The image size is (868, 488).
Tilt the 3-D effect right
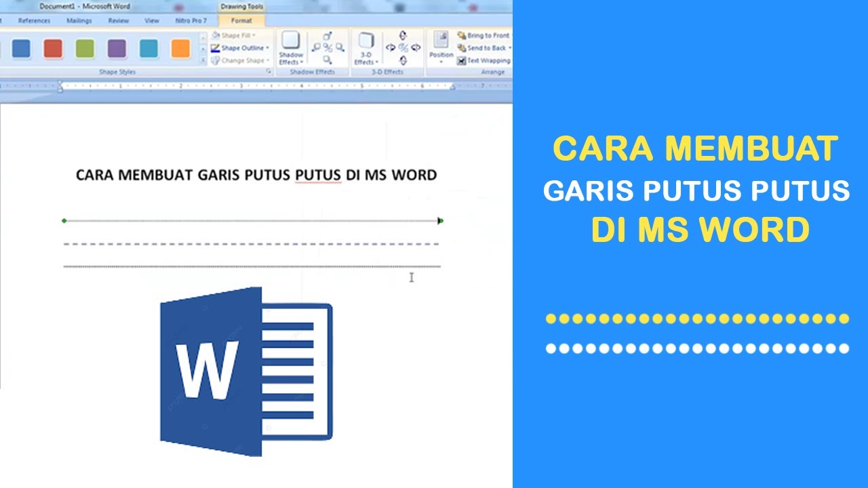pos(415,47)
